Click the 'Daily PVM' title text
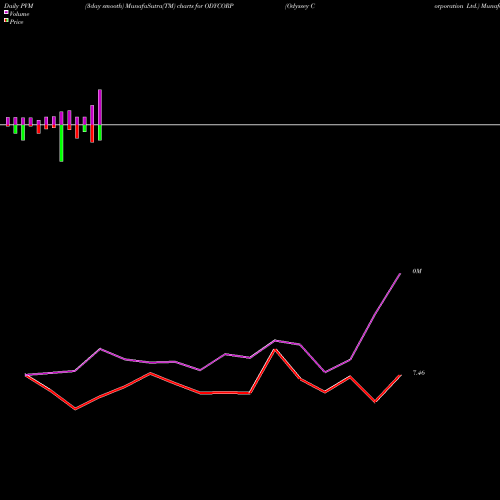 pos(19,6)
